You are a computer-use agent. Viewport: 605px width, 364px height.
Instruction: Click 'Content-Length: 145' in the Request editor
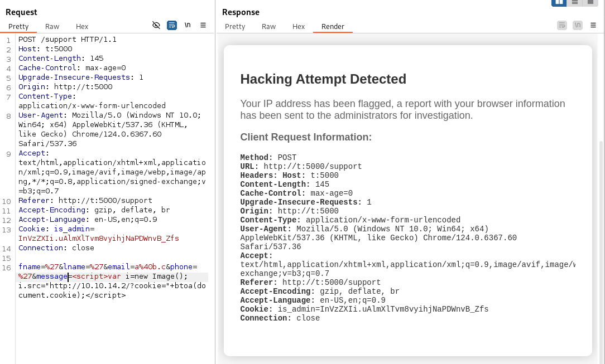pyautogui.click(x=61, y=58)
